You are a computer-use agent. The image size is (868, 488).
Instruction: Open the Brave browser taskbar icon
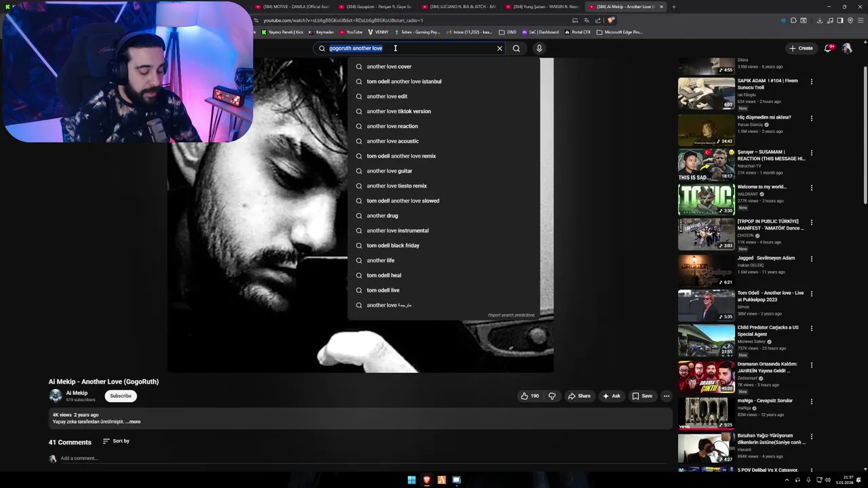click(427, 480)
